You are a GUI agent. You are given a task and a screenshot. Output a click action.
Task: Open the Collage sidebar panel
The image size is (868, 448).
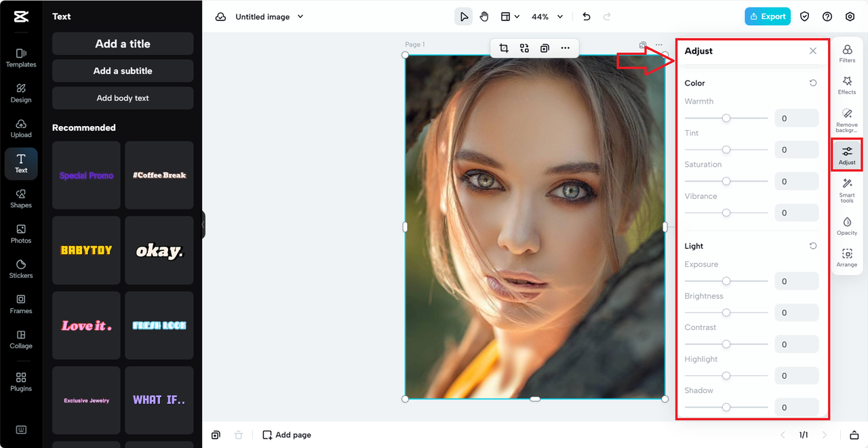click(21, 340)
